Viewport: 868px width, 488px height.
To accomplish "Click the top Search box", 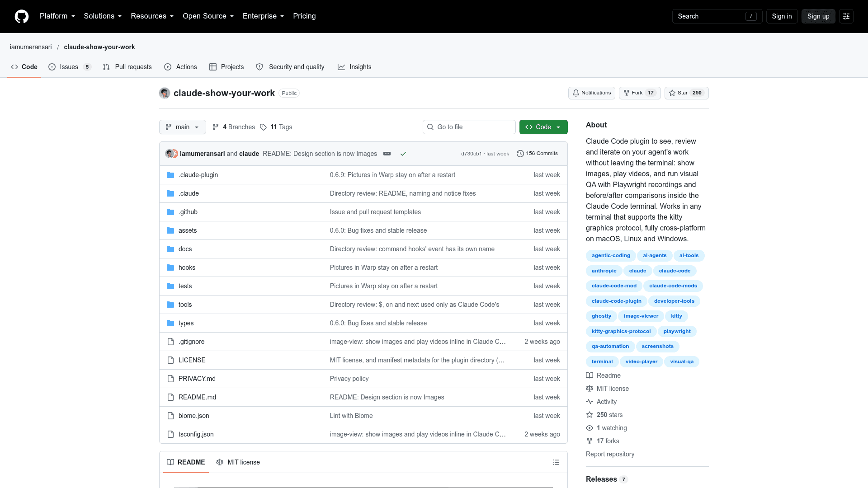I will tap(717, 16).
